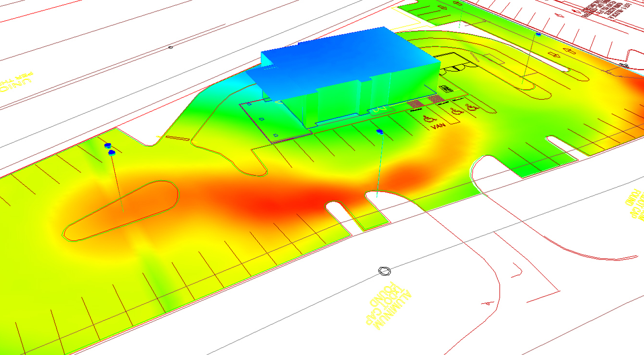This screenshot has height=355, width=644.
Task: Click the middle accessible parking wheelchair symbol
Action: (457, 111)
